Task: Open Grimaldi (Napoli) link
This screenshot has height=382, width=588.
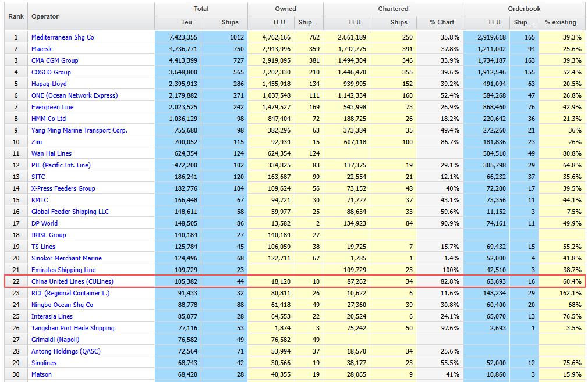Action: [55, 339]
